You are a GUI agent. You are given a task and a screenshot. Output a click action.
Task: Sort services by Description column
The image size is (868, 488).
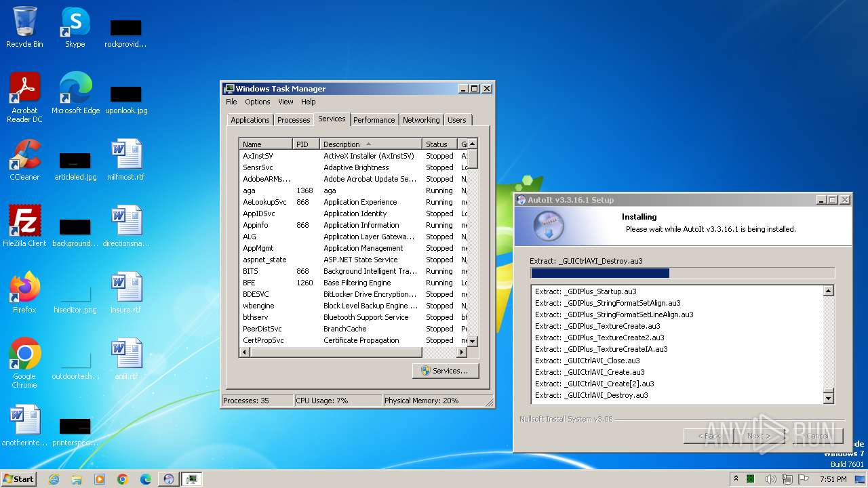370,144
